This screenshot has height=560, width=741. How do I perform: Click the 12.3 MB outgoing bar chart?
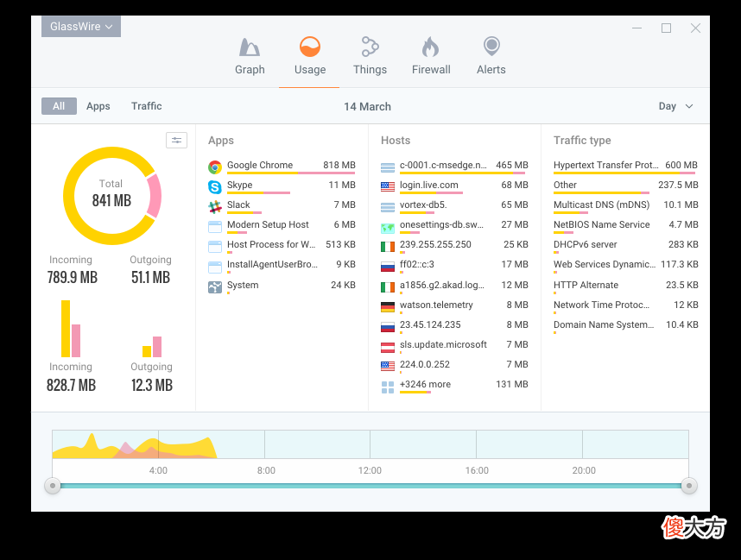point(152,347)
